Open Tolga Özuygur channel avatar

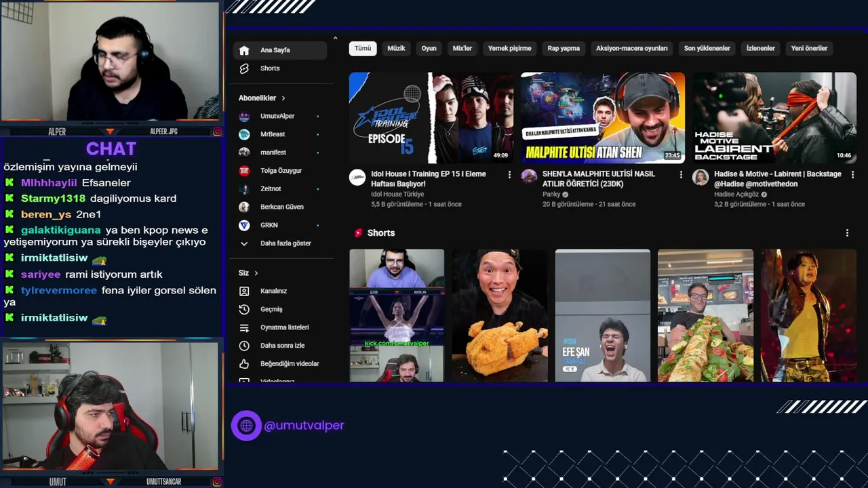point(244,171)
